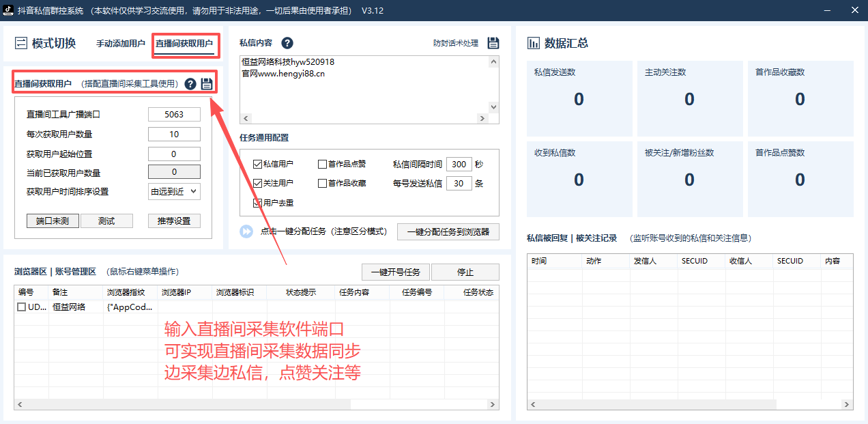The height and width of the screenshot is (424, 868).
Task: Click the 动作 column header in records
Action: pyautogui.click(x=606, y=261)
